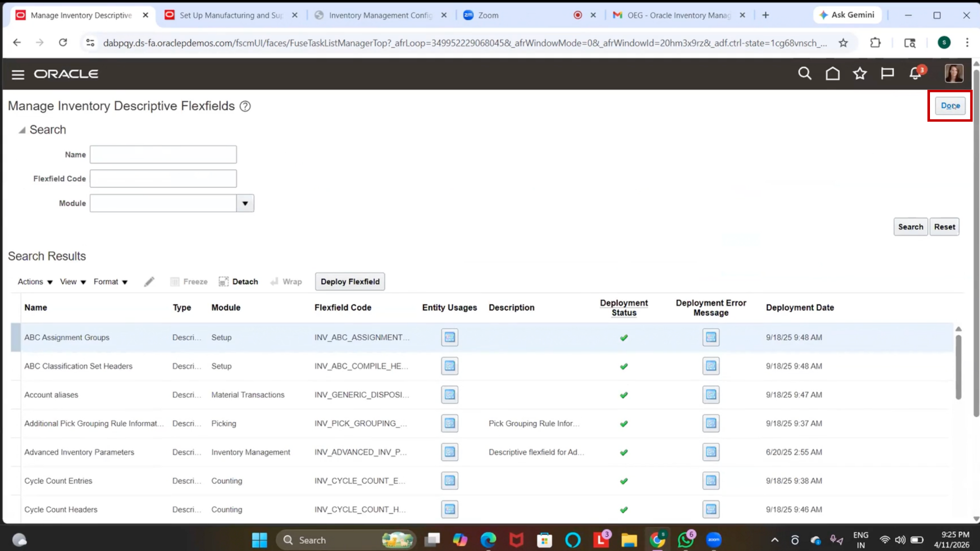Show hidden system tray icons chevron

774,540
